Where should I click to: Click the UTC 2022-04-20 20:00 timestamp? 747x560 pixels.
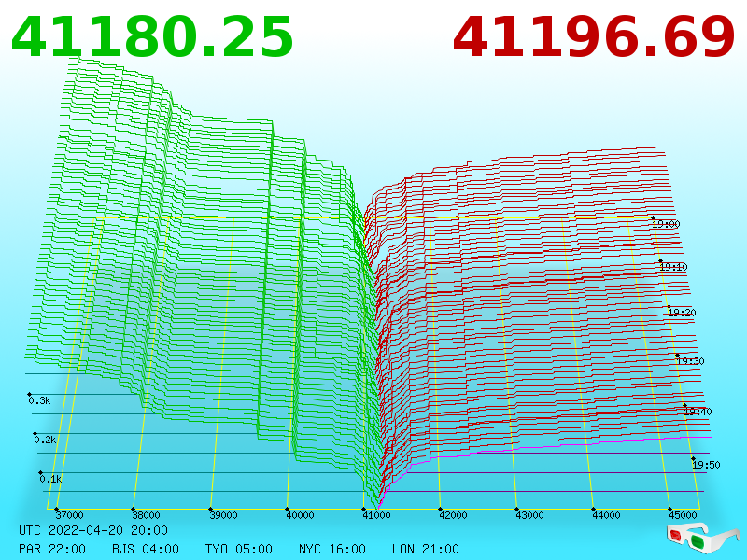[x=93, y=530]
